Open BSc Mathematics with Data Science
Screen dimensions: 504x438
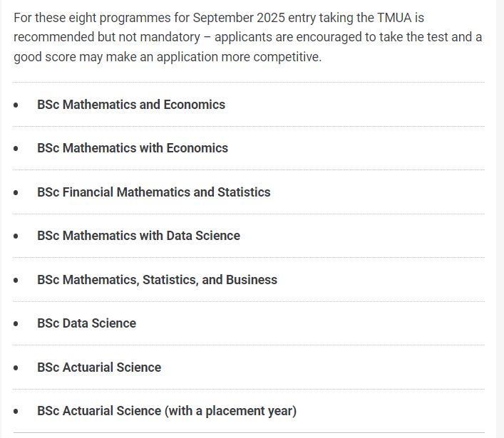138,236
